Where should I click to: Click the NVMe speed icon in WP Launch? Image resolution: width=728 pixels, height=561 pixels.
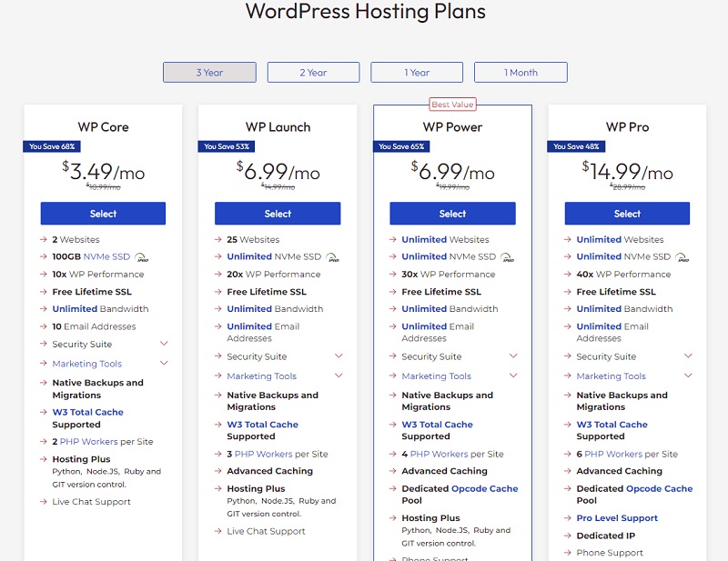coord(332,257)
